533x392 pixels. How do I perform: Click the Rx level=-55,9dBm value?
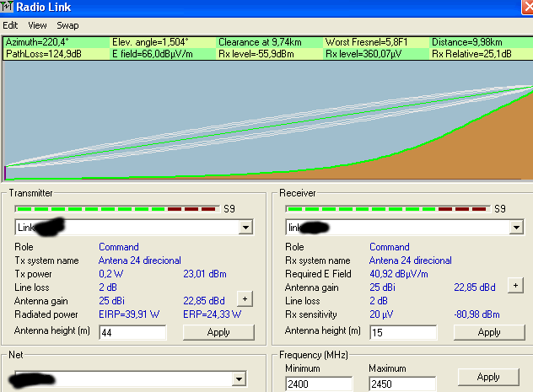click(x=256, y=54)
